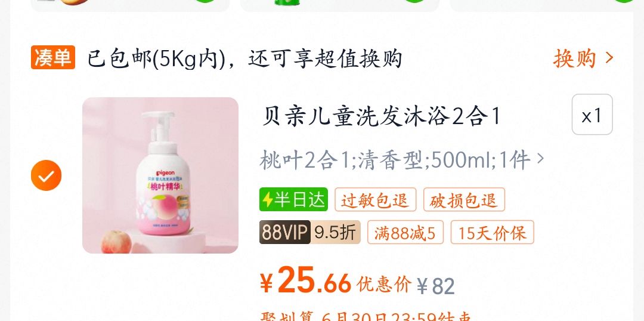Tap the 15天价保 tag

pyautogui.click(x=492, y=233)
